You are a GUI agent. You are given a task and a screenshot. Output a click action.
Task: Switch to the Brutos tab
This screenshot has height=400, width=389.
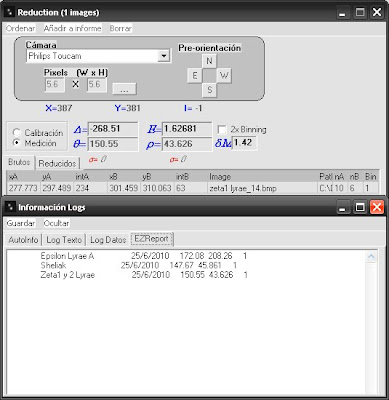click(x=19, y=162)
